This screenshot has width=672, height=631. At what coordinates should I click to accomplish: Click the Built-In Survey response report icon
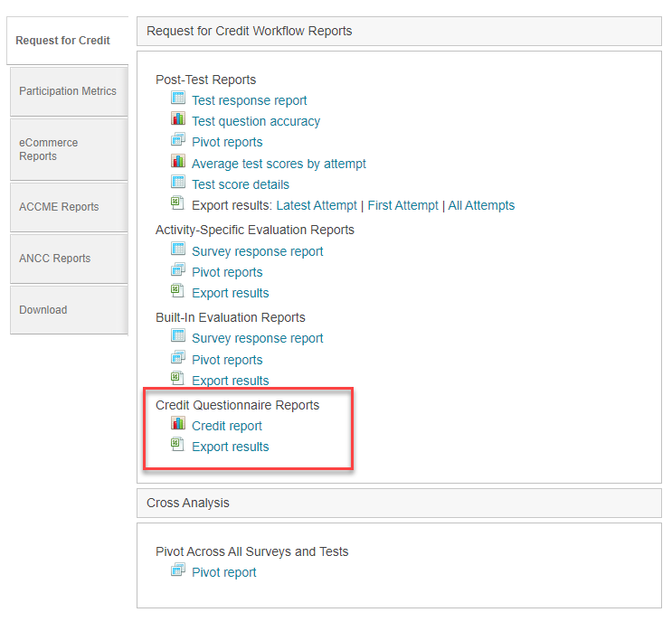pos(178,335)
